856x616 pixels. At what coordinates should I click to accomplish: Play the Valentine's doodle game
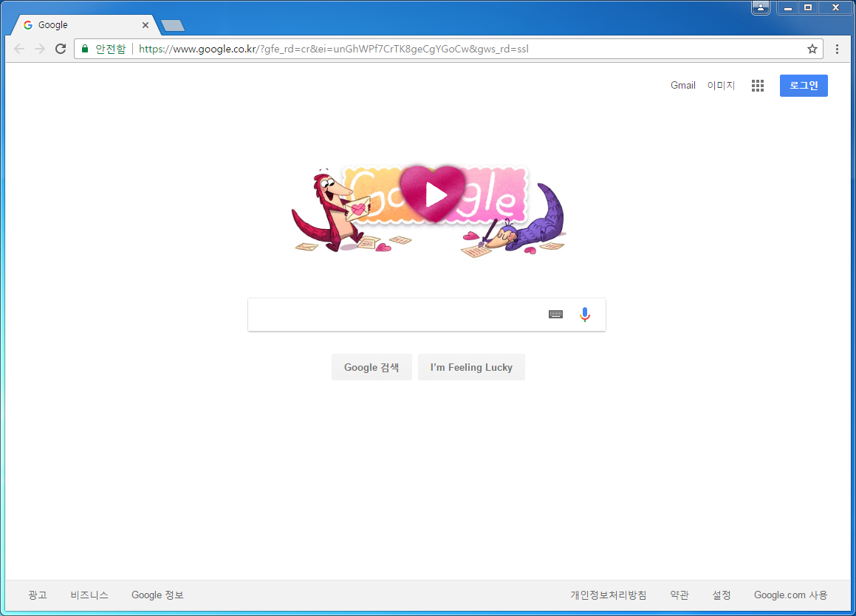[433, 194]
